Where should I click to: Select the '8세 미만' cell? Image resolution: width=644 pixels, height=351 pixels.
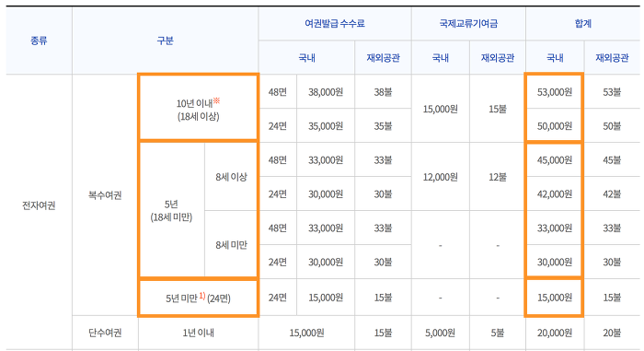pos(231,245)
